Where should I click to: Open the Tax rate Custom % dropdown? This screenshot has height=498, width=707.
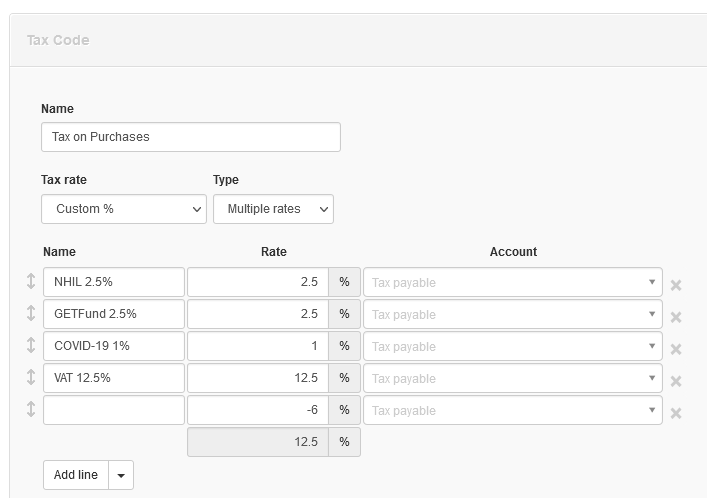click(124, 209)
